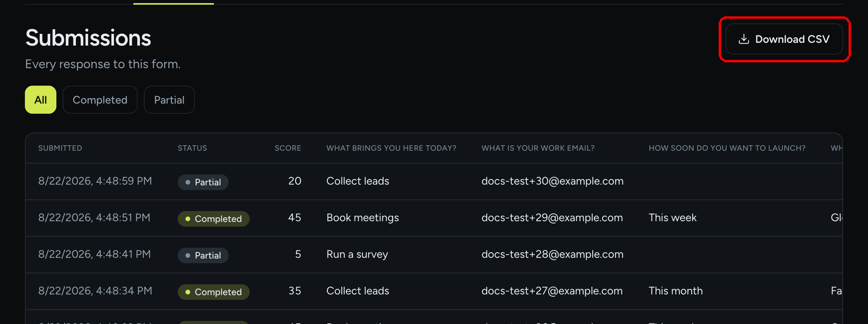Click the 'Run a survey' cell
868x324 pixels.
[357, 254]
